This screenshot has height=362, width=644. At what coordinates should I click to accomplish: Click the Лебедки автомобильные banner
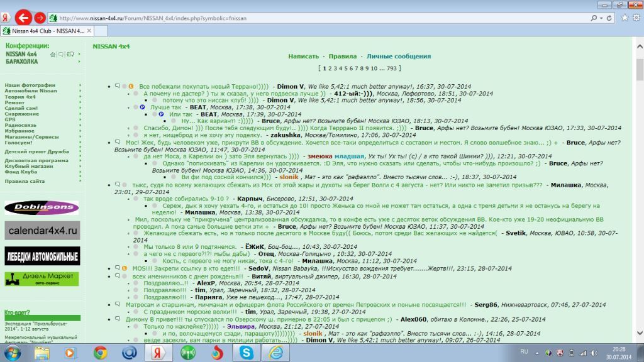pos(42,256)
